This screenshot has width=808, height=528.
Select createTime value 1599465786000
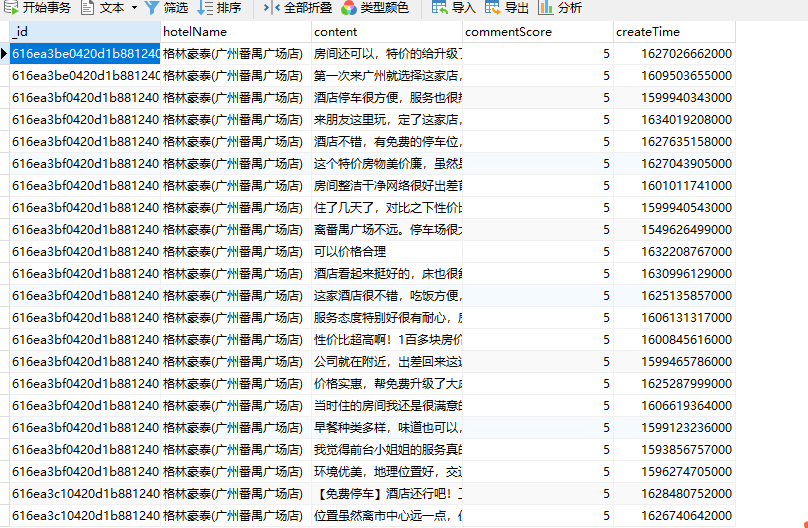coord(675,362)
